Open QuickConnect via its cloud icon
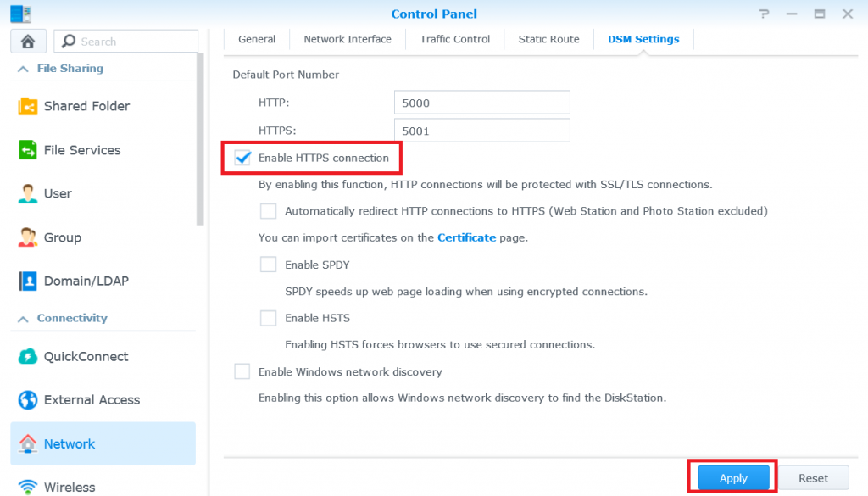The width and height of the screenshot is (868, 496). click(x=28, y=356)
